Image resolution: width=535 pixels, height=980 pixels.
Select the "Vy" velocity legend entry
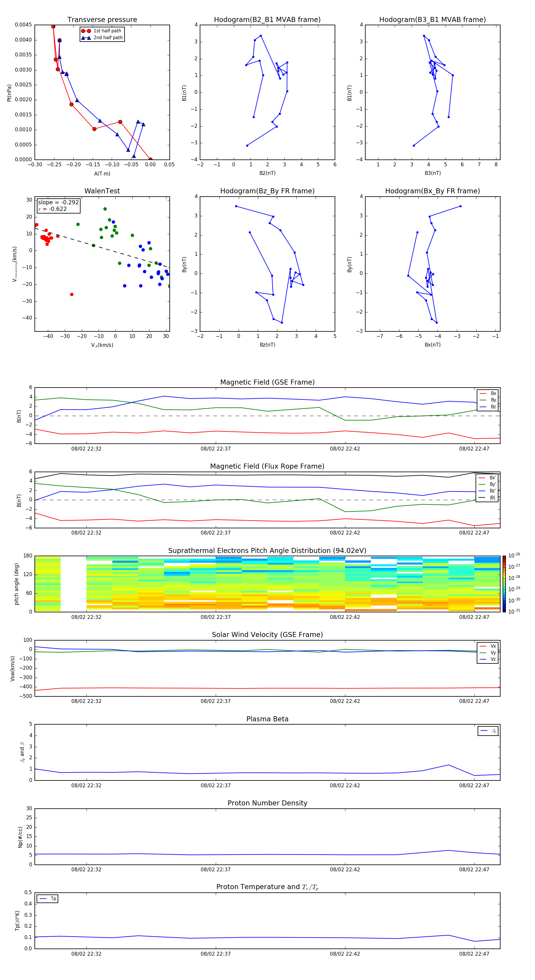488,653
